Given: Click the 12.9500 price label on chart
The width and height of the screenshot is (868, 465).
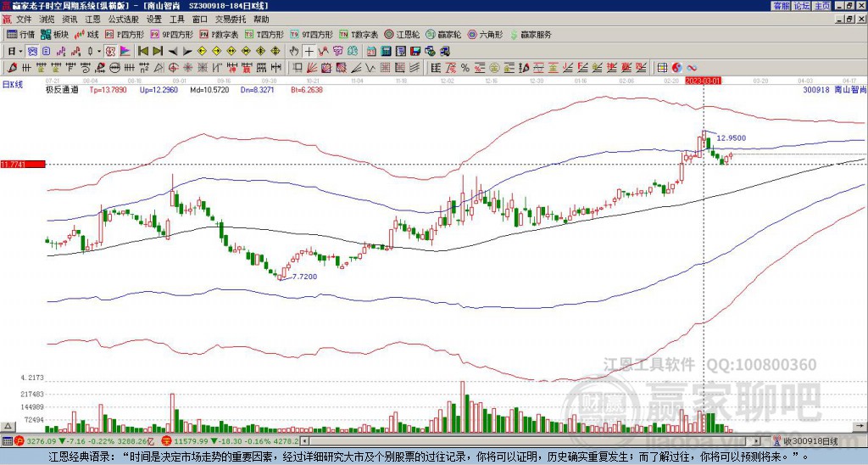Looking at the screenshot, I should [732, 138].
